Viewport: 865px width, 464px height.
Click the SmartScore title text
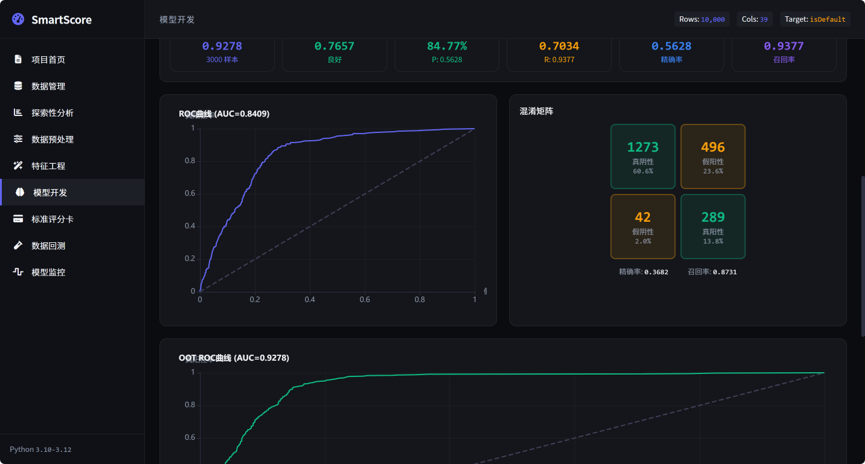61,20
